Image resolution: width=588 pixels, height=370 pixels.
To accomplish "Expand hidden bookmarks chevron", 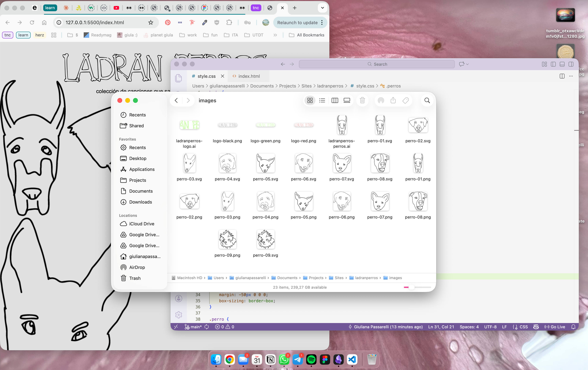I will pyautogui.click(x=275, y=35).
